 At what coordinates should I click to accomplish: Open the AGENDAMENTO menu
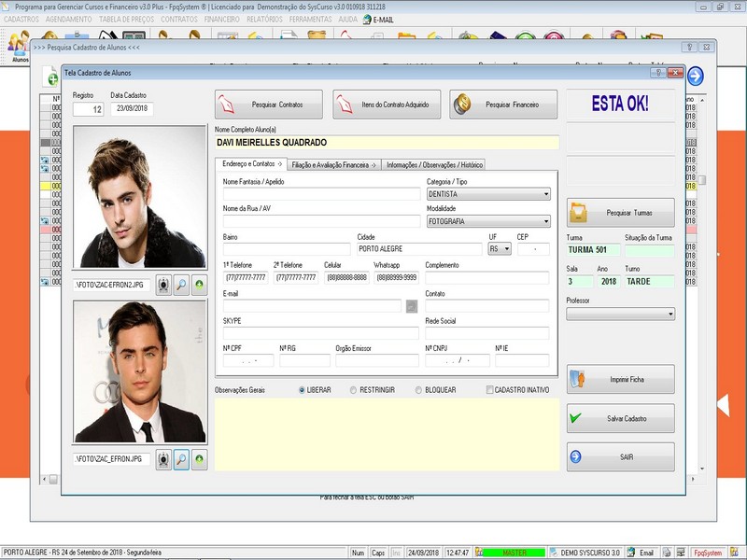tap(68, 20)
